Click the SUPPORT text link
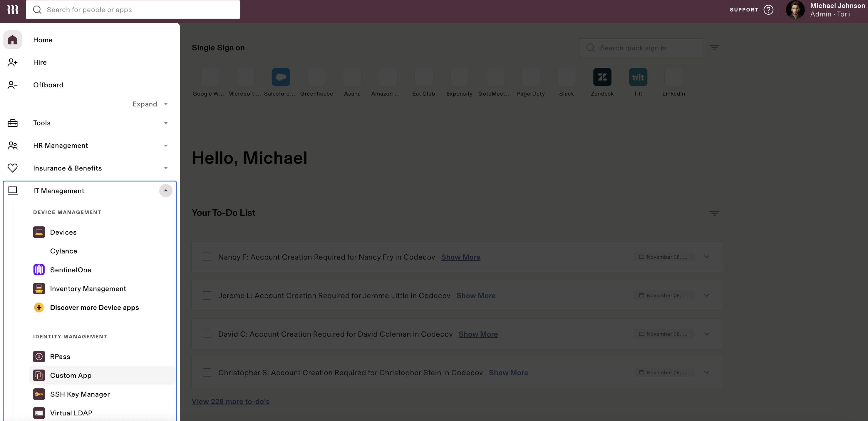Image resolution: width=868 pixels, height=421 pixels. click(x=744, y=10)
